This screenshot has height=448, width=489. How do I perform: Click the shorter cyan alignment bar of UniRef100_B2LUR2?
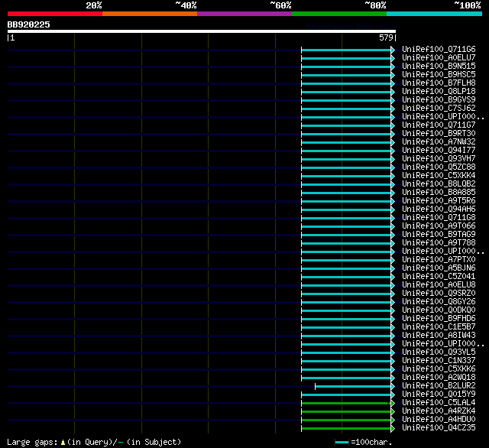(x=353, y=387)
